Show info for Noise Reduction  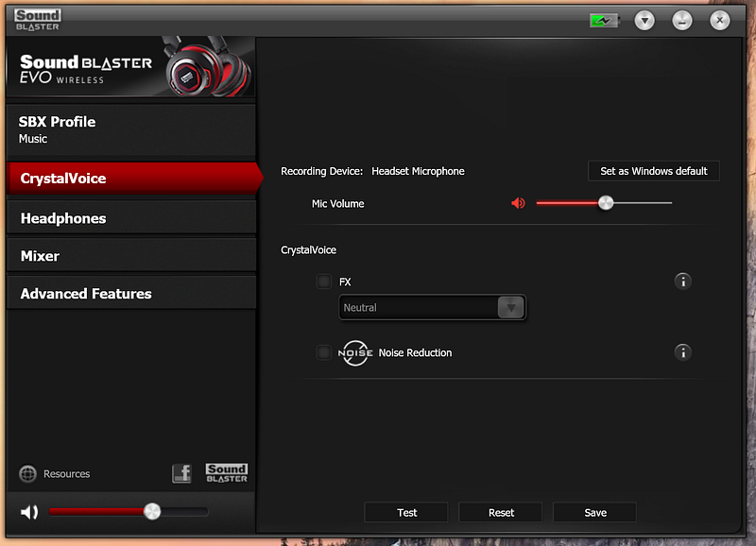tap(682, 352)
